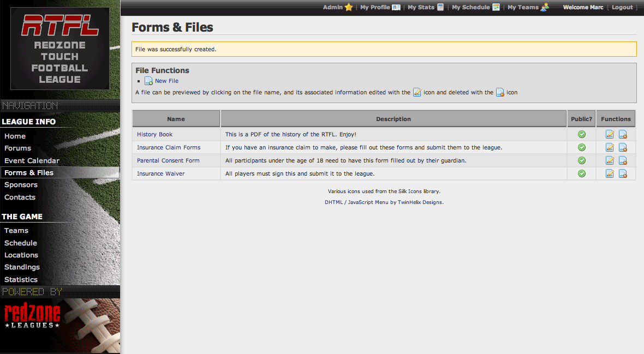Open My Teams in top bar
Image resolution: width=644 pixels, height=354 pixels.
(523, 7)
